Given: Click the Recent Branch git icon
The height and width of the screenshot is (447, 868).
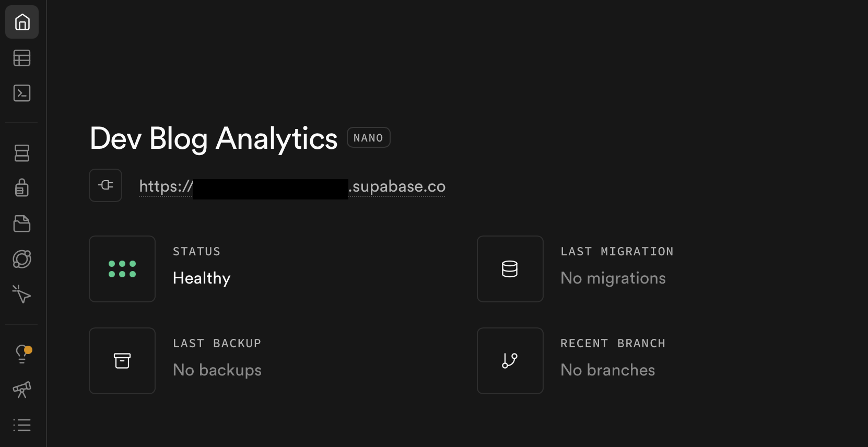Looking at the screenshot, I should 510,361.
